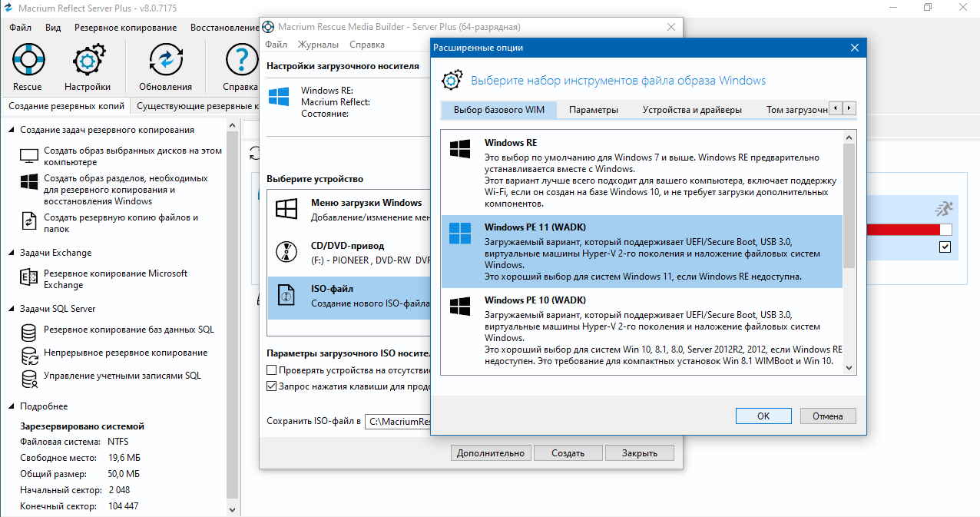Click the Обновления refresh toolbar icon
The width and height of the screenshot is (980, 517).
click(x=165, y=60)
